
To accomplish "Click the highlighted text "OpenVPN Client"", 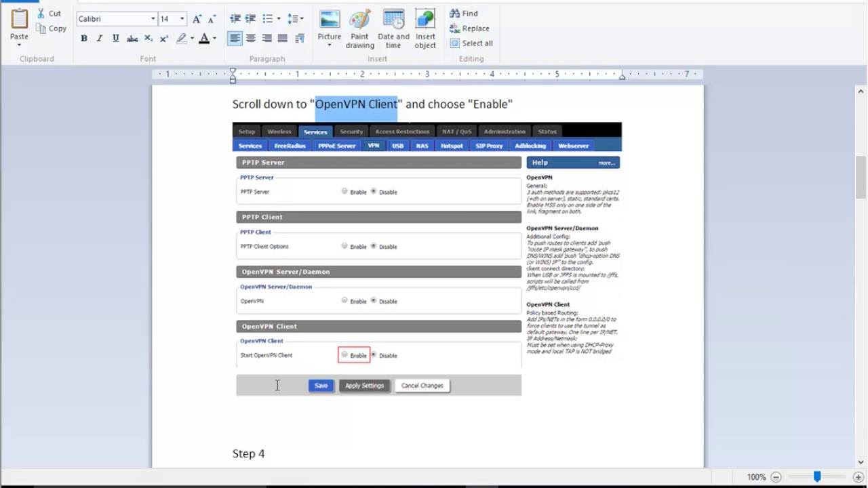I will click(x=356, y=104).
